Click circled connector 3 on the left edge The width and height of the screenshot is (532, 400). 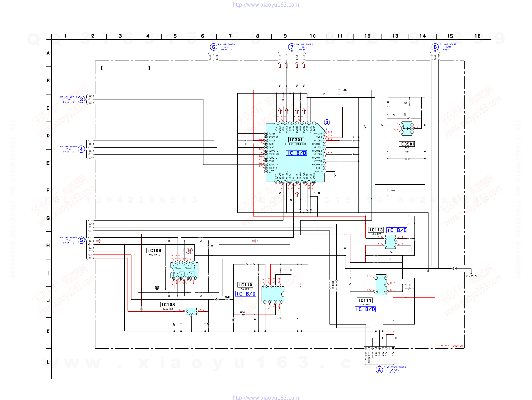tap(81, 99)
